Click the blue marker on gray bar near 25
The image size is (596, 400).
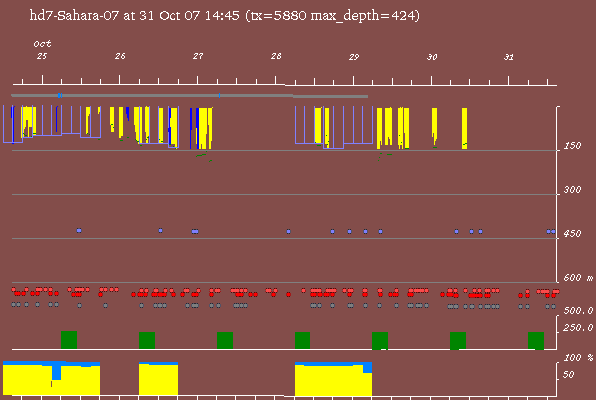click(60, 95)
